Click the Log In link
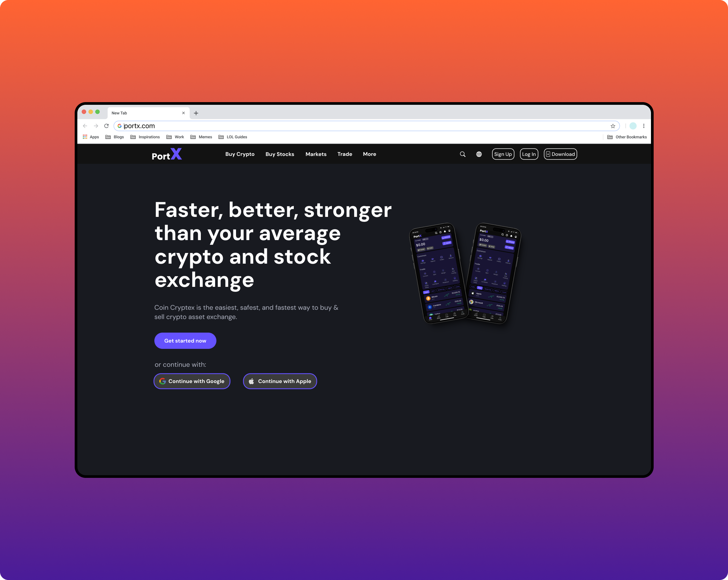This screenshot has height=580, width=728. tap(528, 155)
